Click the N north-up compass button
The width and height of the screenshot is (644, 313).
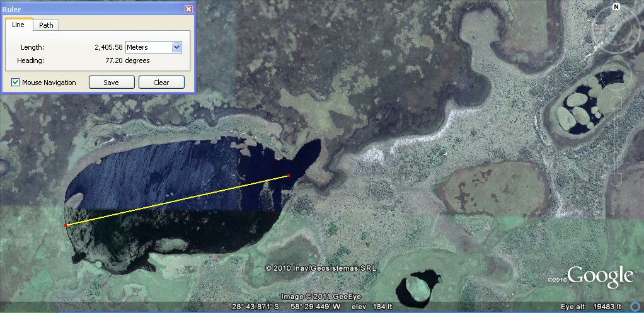point(616,7)
